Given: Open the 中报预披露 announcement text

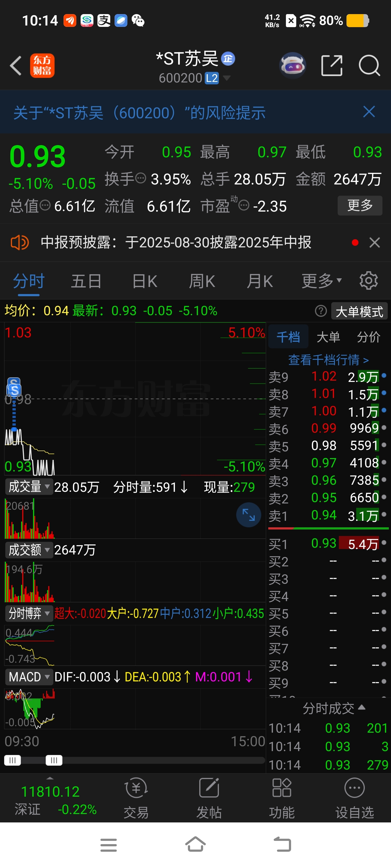Looking at the screenshot, I should (176, 242).
